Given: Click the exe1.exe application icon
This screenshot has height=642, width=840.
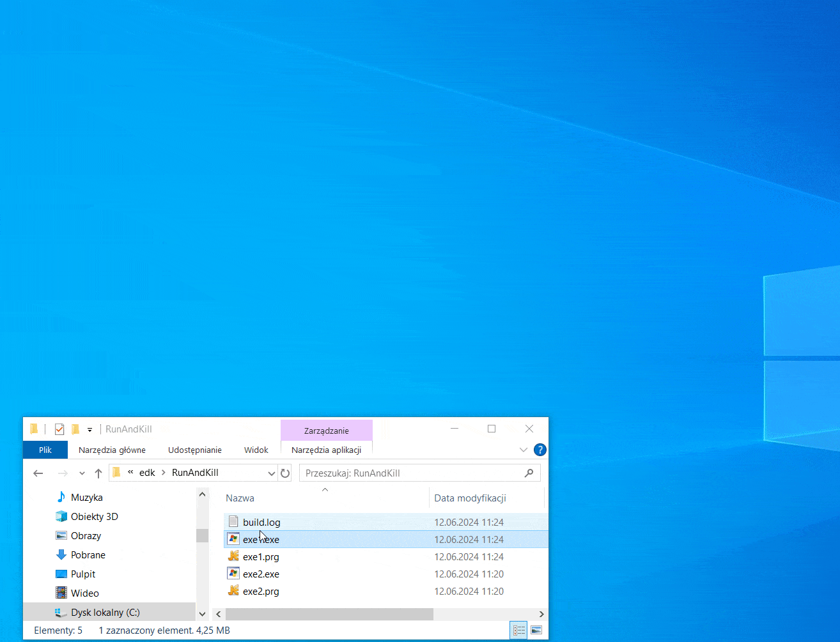Looking at the screenshot, I should click(233, 539).
